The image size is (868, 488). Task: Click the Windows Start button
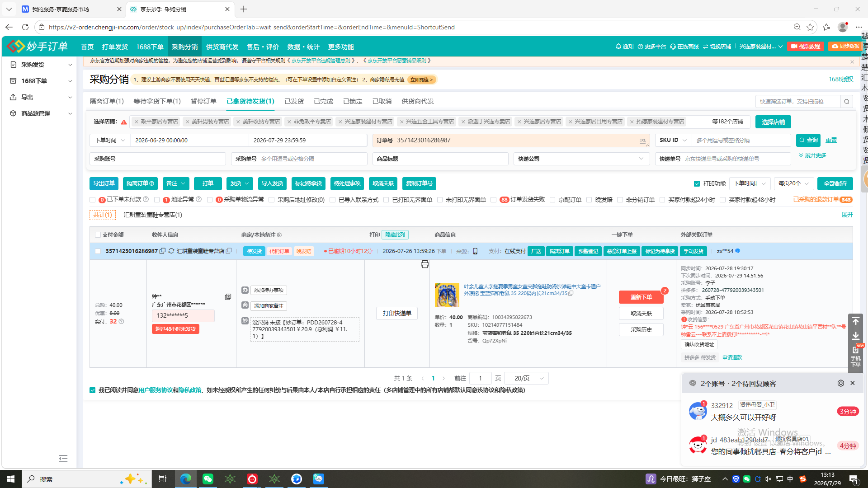pyautogui.click(x=11, y=479)
